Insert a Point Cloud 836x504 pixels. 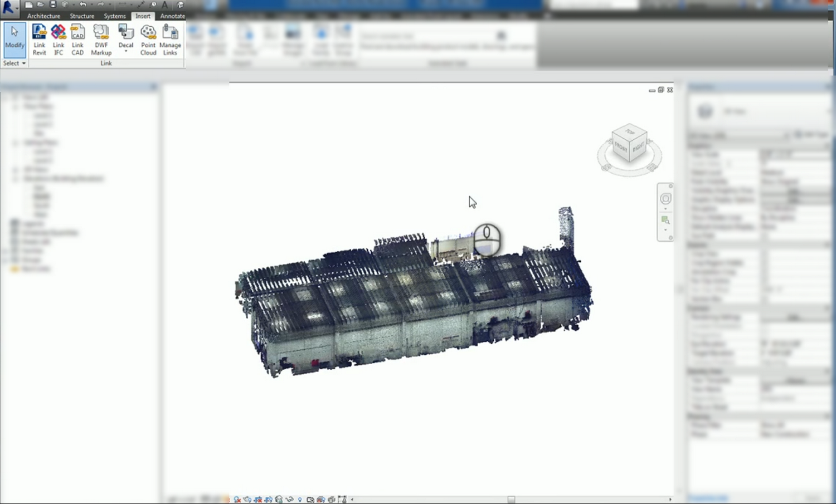coord(148,39)
